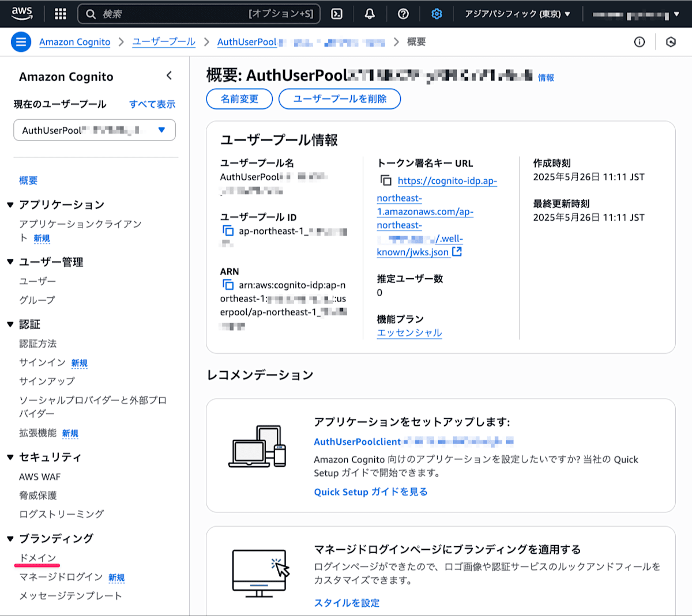Viewport: 692px width, 616px height.
Task: Open the account menu dropdown
Action: tap(635, 14)
